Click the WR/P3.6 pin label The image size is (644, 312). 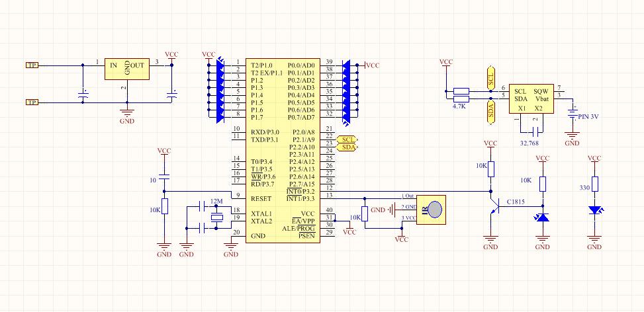tap(263, 176)
